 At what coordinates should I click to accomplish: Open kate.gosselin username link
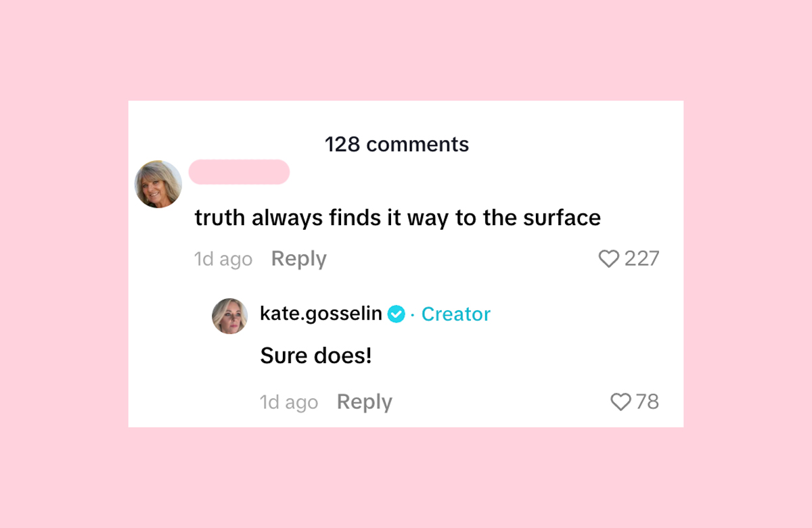[321, 314]
